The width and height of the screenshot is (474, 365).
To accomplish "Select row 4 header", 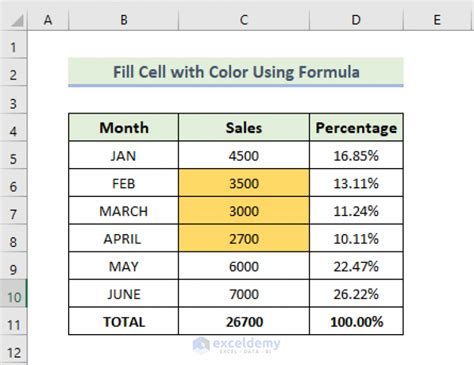I will click(x=14, y=128).
